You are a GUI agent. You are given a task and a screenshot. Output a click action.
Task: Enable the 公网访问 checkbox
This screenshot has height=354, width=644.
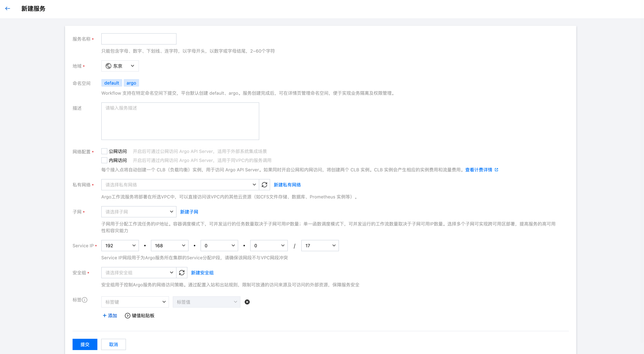pyautogui.click(x=104, y=151)
